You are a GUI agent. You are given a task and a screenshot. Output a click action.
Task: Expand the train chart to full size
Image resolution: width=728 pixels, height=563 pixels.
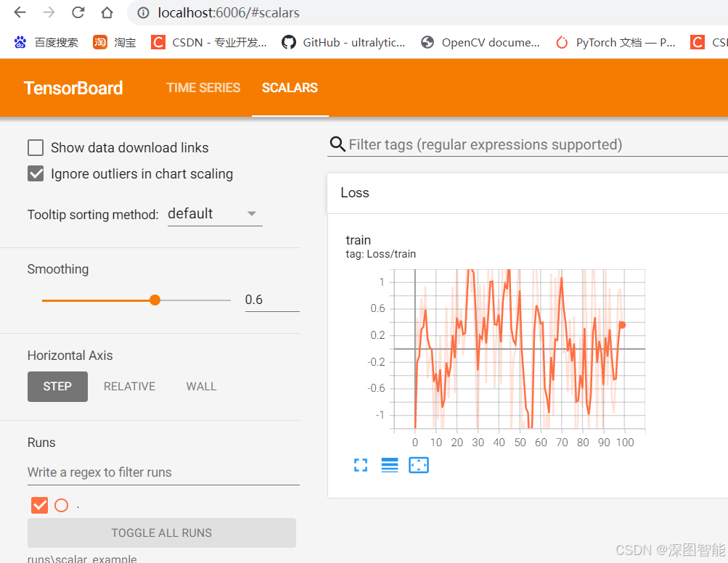tap(361, 465)
